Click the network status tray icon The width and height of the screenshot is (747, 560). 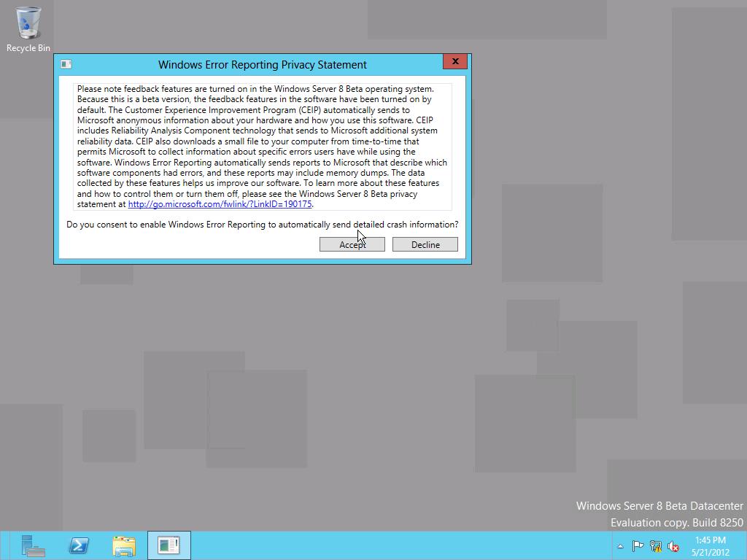656,546
